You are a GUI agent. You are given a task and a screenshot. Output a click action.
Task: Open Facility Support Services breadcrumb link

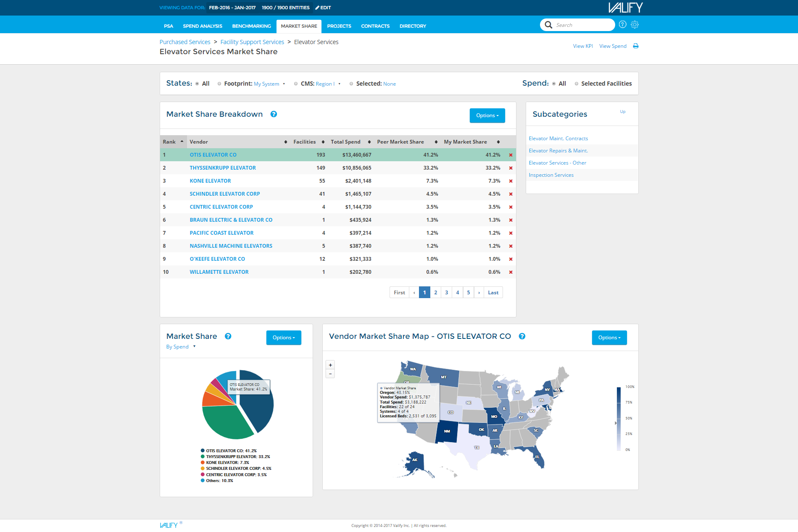pyautogui.click(x=252, y=42)
